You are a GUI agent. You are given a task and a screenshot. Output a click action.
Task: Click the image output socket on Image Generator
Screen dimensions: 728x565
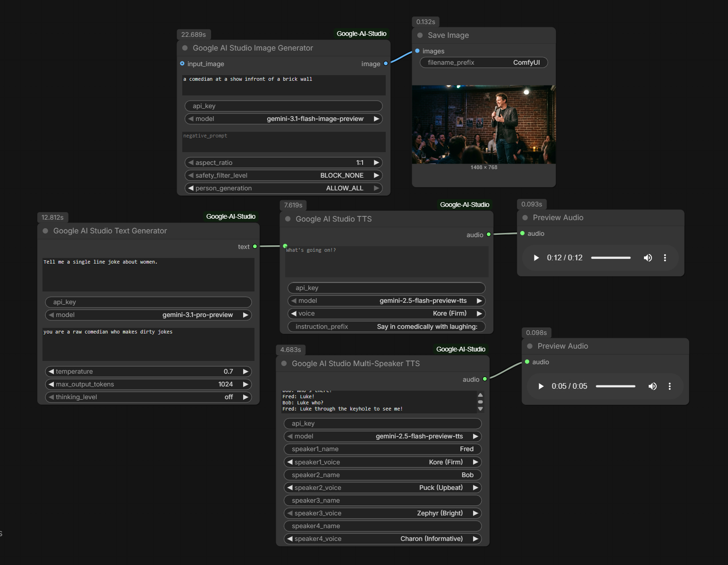click(386, 64)
